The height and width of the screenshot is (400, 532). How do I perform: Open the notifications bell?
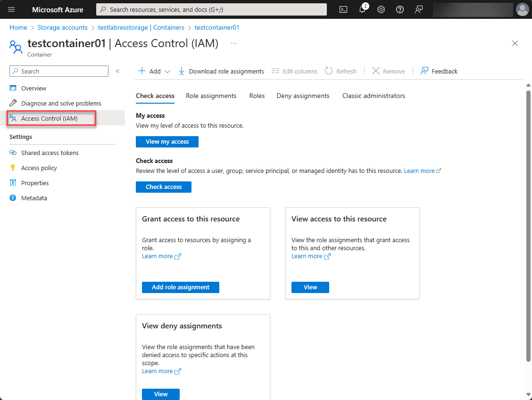pos(362,9)
